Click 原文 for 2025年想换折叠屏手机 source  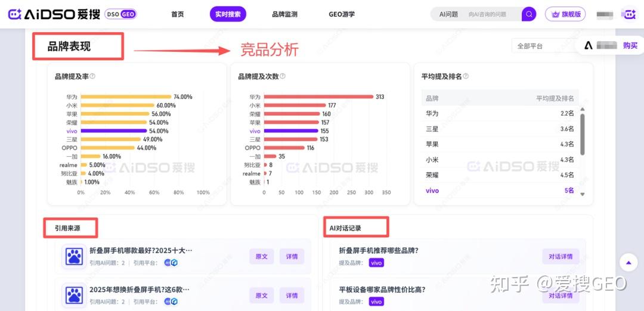[x=262, y=296]
